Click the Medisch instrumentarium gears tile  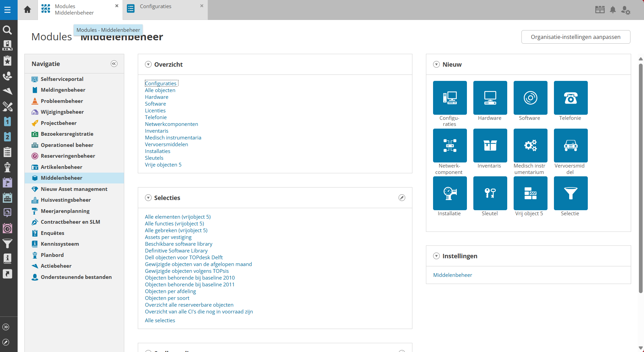click(530, 146)
